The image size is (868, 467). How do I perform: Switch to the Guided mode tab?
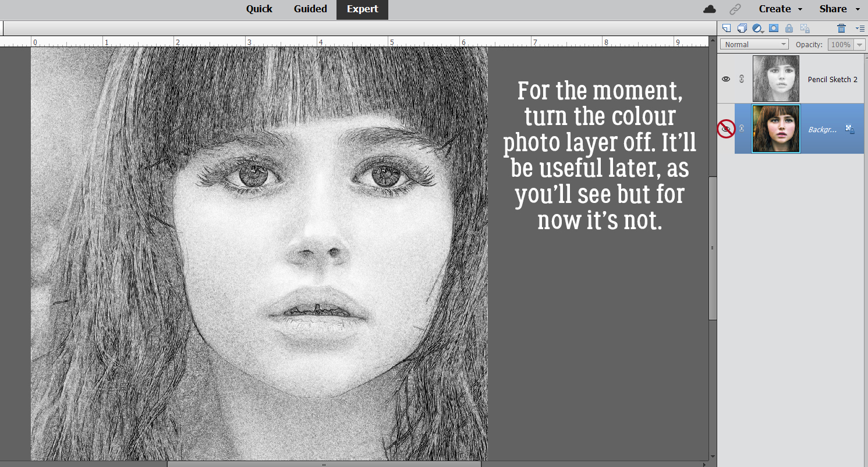(x=310, y=9)
